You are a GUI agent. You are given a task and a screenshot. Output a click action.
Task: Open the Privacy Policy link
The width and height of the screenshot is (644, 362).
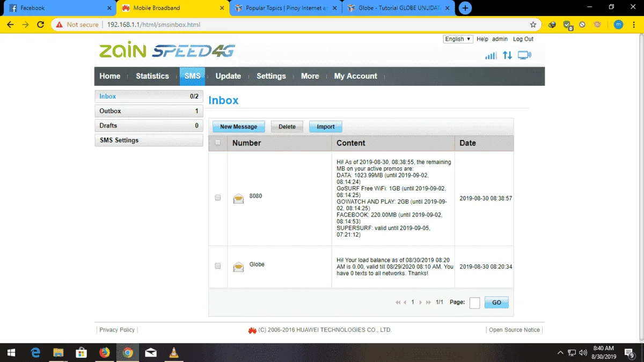(117, 330)
